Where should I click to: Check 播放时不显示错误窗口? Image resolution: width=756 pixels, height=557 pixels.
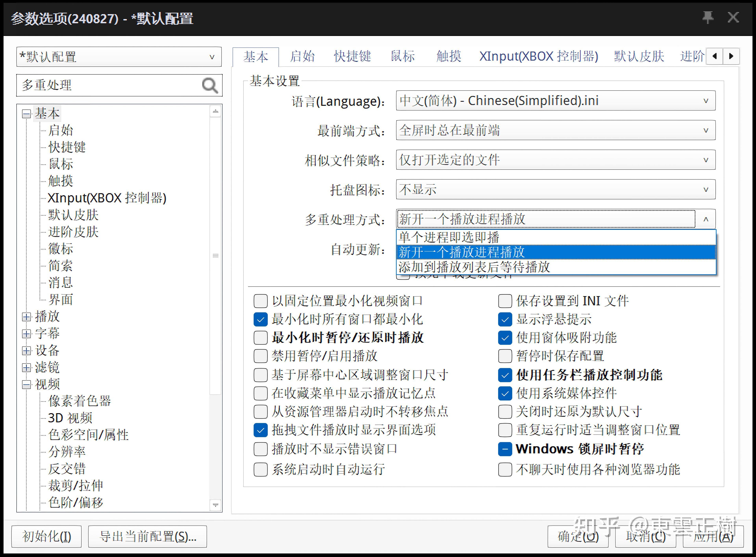(260, 449)
